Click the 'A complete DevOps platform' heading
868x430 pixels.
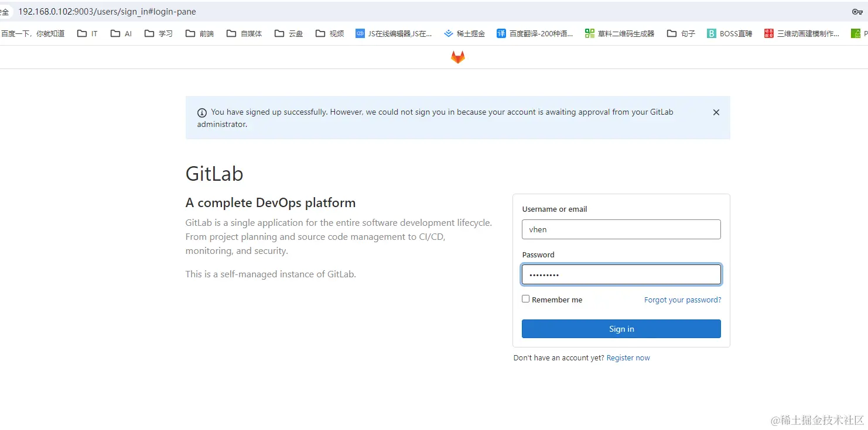271,203
